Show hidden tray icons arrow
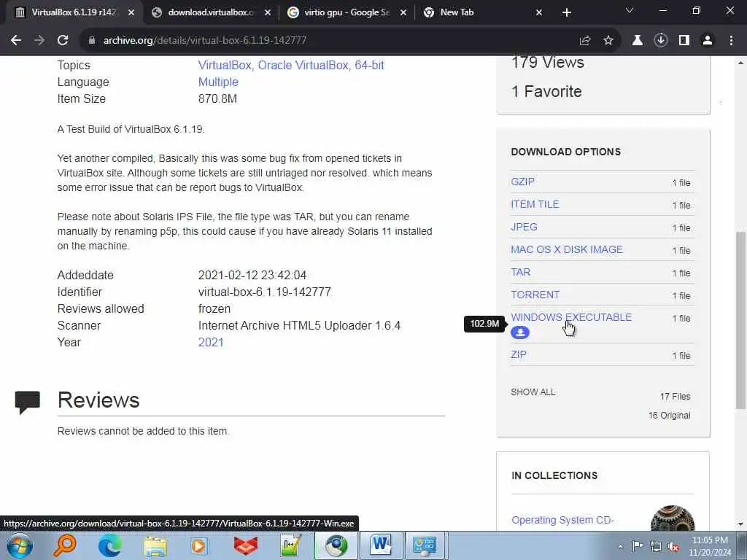 tap(620, 547)
